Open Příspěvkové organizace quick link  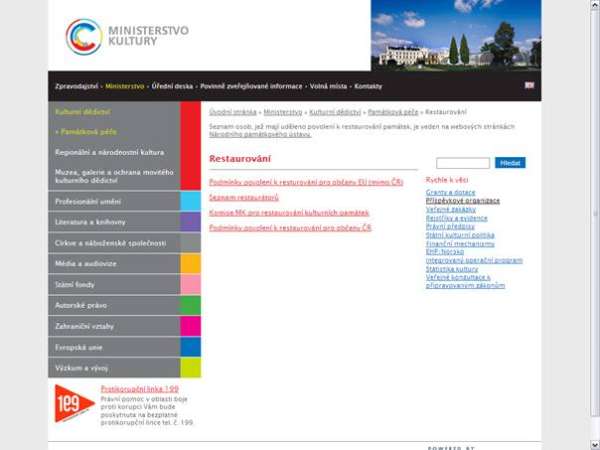click(463, 201)
